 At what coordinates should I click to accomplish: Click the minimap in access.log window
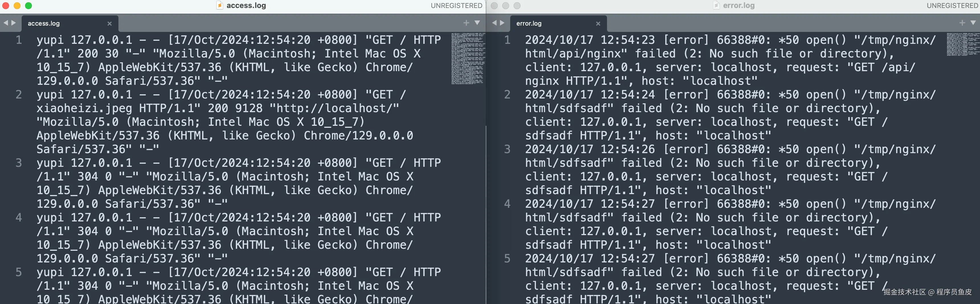(x=468, y=59)
